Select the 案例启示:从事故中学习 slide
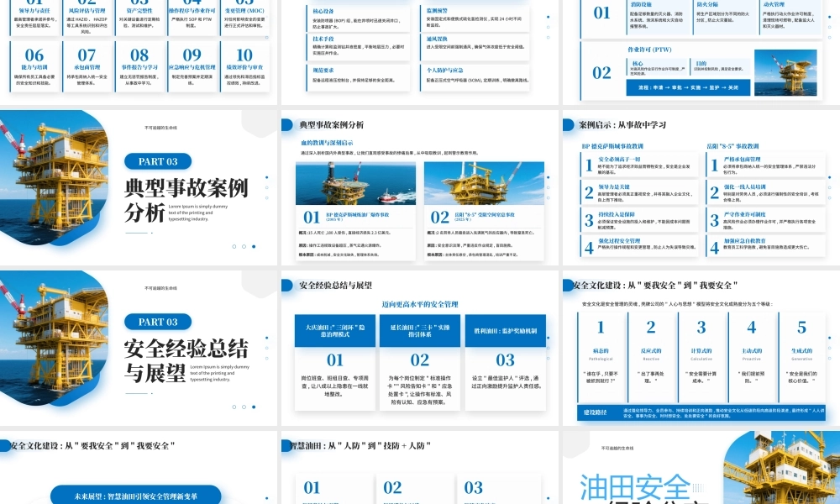This screenshot has width=840, height=504. point(701,187)
